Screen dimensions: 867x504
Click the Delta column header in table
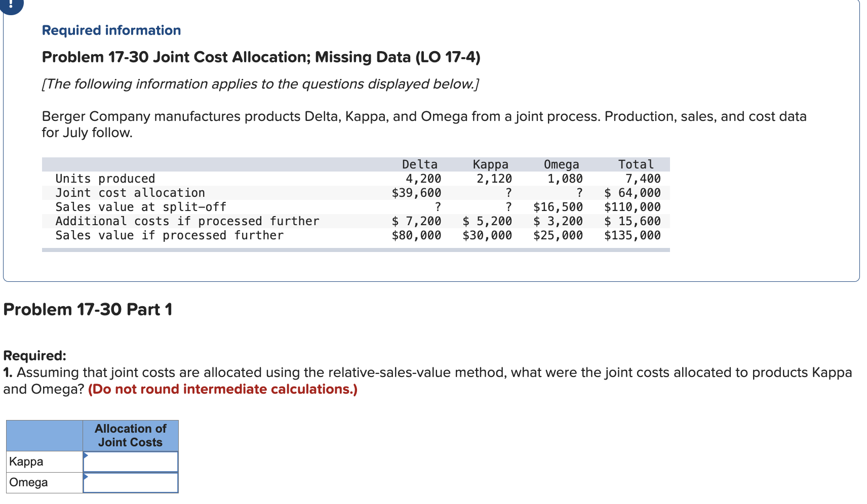coord(419,163)
